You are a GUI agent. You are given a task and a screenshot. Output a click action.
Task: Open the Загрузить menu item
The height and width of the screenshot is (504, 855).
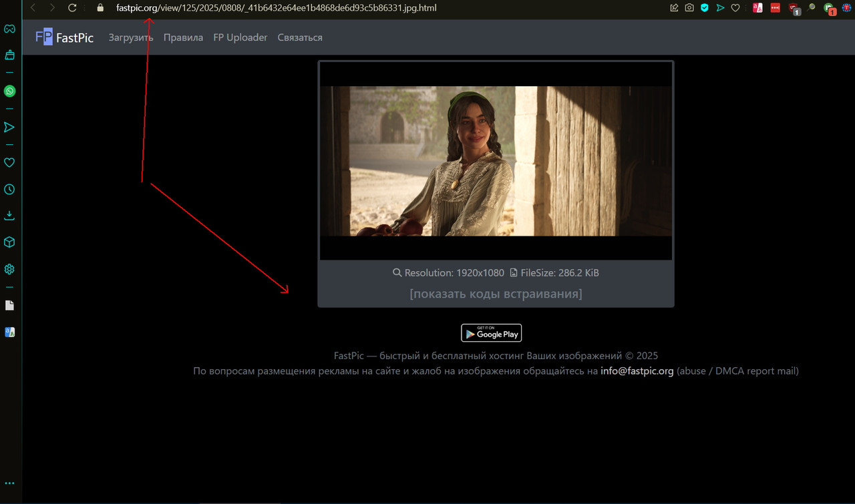pyautogui.click(x=131, y=37)
